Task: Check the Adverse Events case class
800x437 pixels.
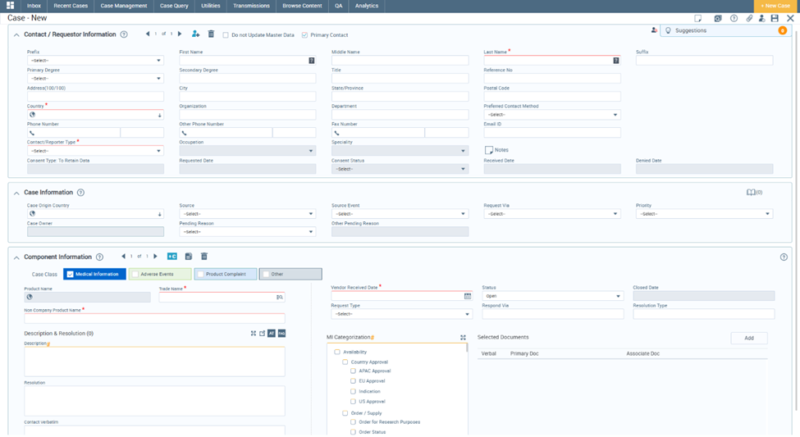Action: [x=136, y=274]
